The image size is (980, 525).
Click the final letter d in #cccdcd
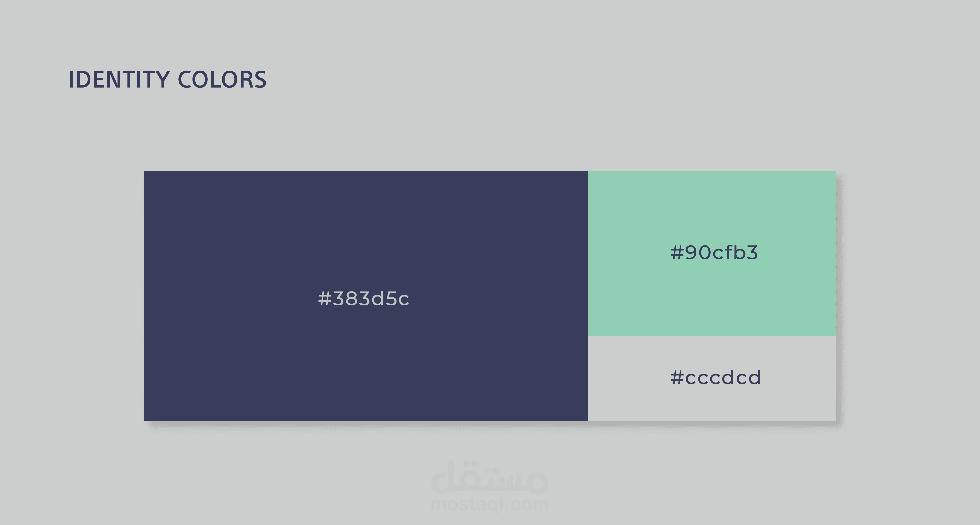pos(754,377)
